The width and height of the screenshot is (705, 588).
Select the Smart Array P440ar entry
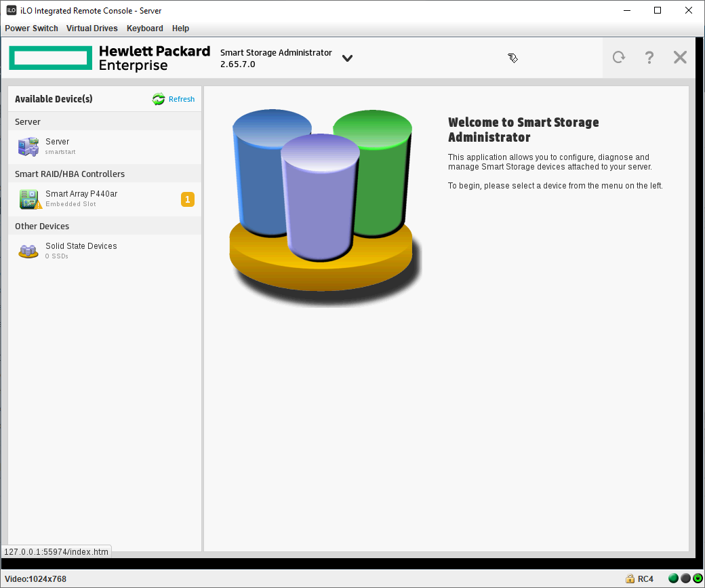pos(105,199)
